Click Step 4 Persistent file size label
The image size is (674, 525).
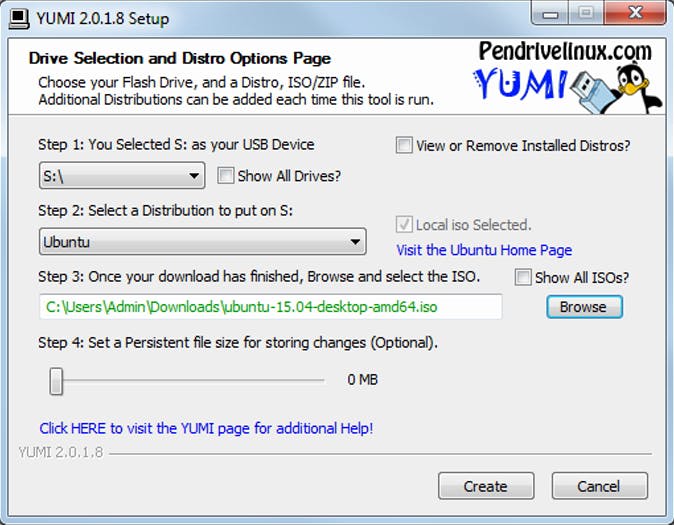pyautogui.click(x=238, y=343)
